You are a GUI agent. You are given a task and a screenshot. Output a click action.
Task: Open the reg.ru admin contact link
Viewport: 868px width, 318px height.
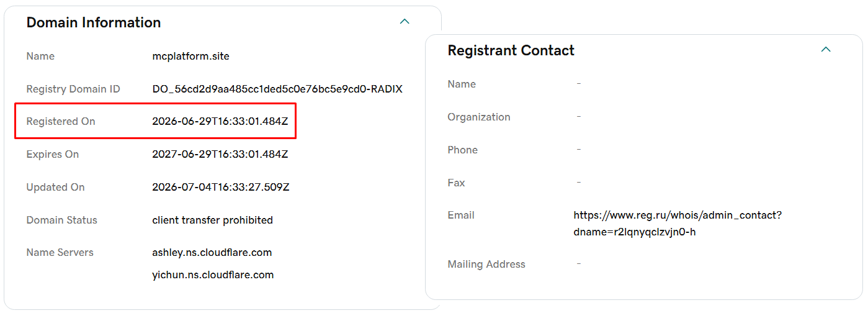678,224
